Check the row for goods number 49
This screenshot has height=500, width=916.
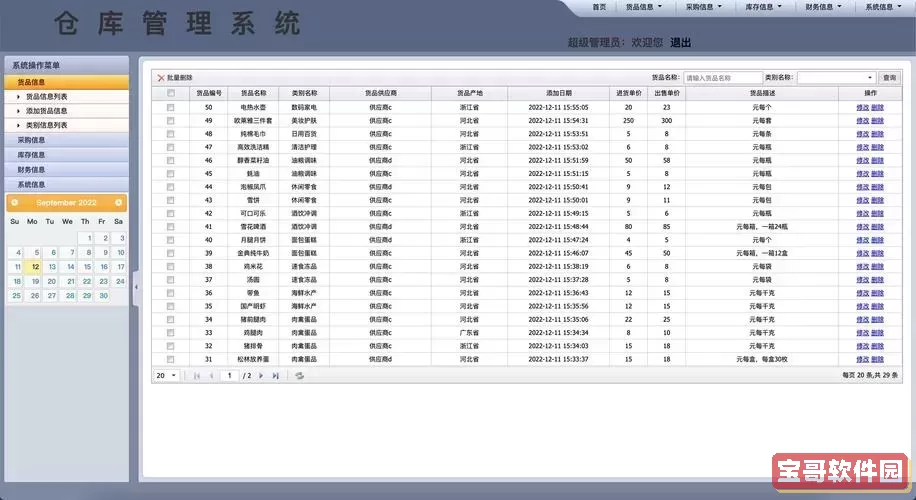pyautogui.click(x=171, y=120)
